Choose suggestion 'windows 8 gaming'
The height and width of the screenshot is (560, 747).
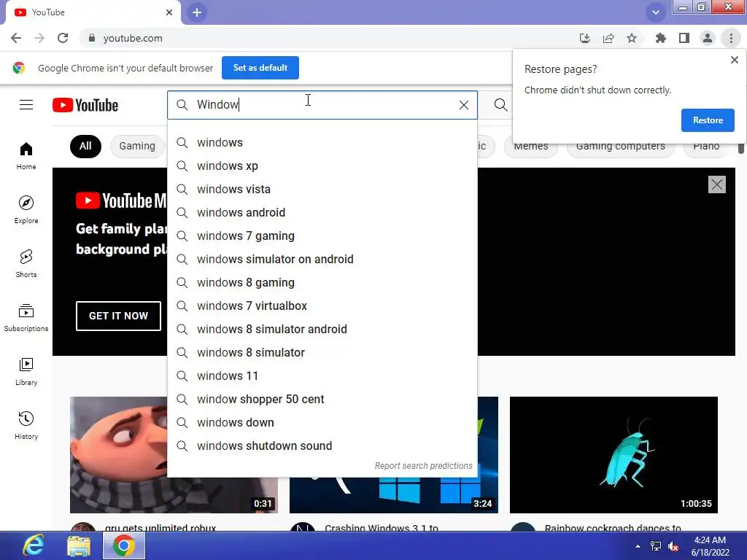pyautogui.click(x=322, y=282)
